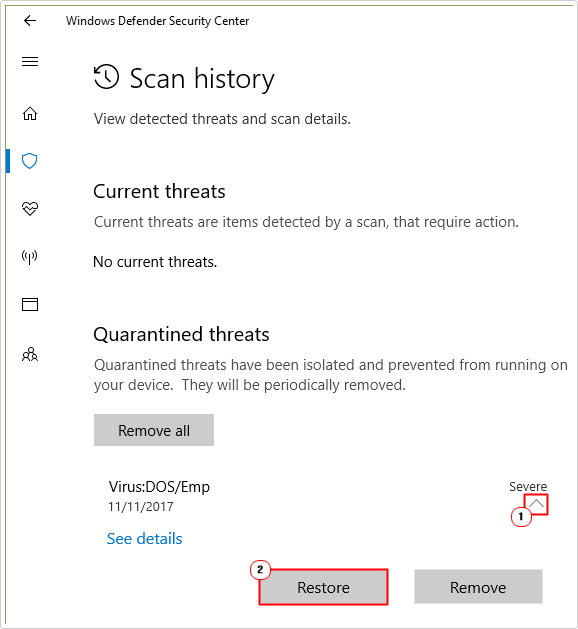Select Virus & threat protection shield icon

tap(30, 161)
